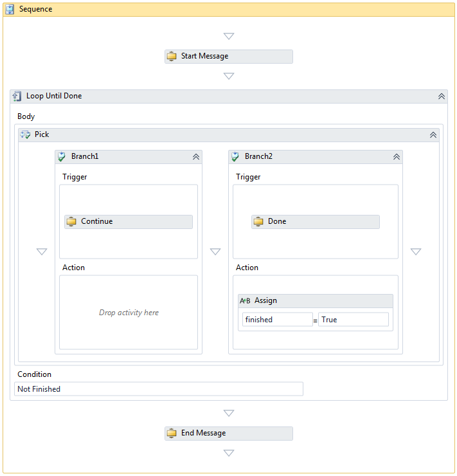Click the Sequence activity icon
Screen dimensions: 457x476
click(x=10, y=10)
